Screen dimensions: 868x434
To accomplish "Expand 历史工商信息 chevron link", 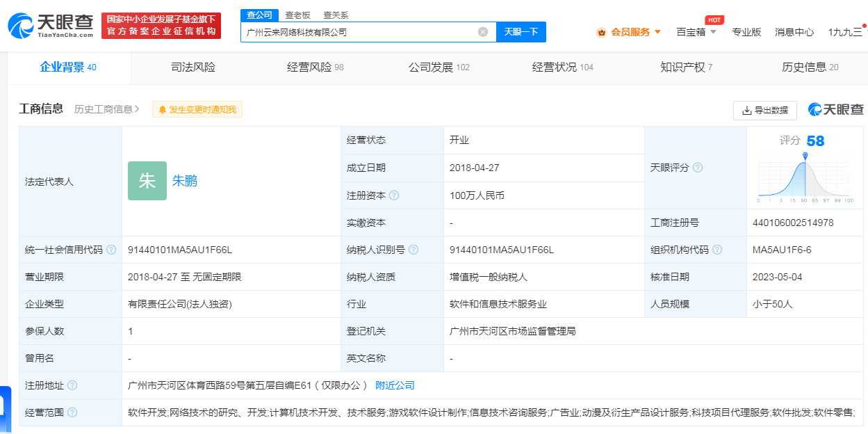I will point(107,109).
